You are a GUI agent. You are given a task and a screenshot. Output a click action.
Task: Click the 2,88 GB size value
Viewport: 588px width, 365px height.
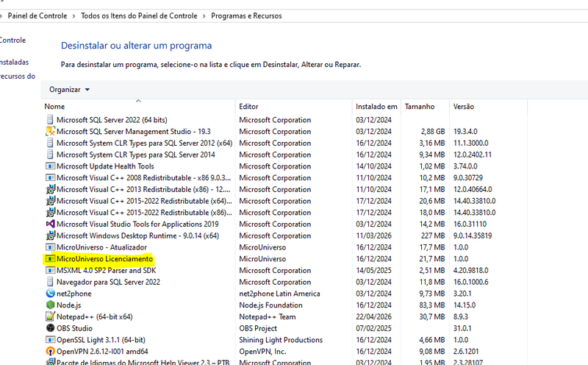(433, 132)
